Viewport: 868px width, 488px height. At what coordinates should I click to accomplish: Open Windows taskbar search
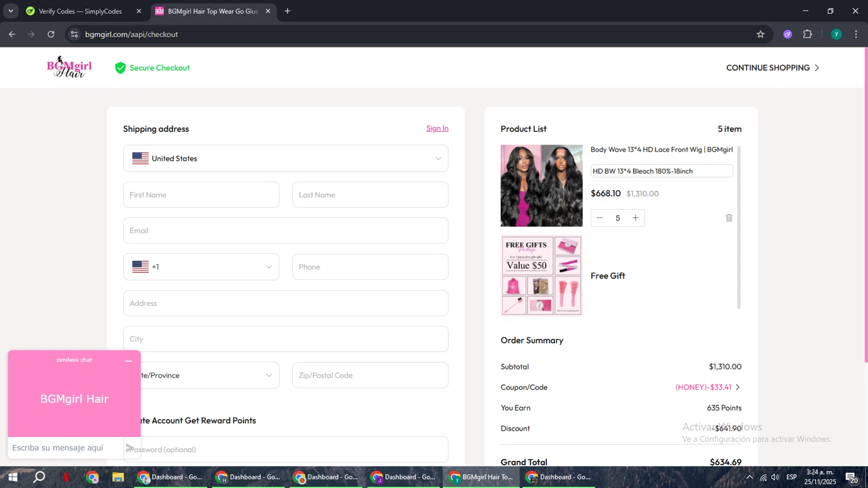pos(39,477)
